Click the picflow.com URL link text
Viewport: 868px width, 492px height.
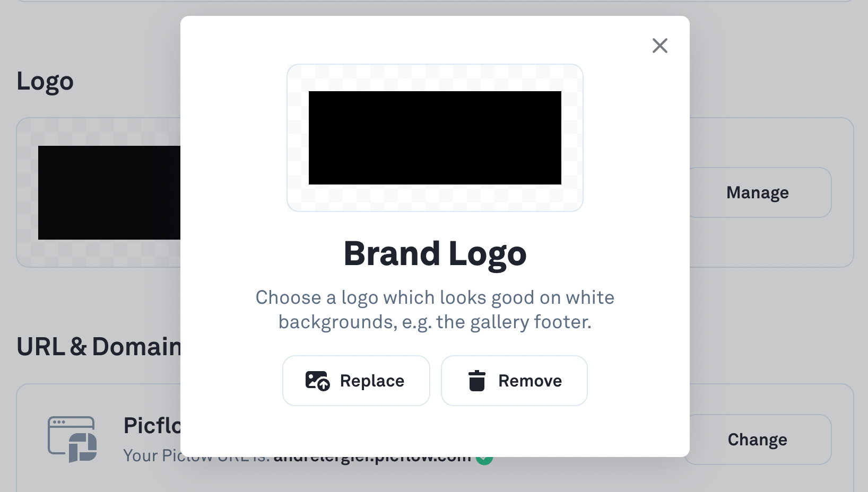coord(372,458)
